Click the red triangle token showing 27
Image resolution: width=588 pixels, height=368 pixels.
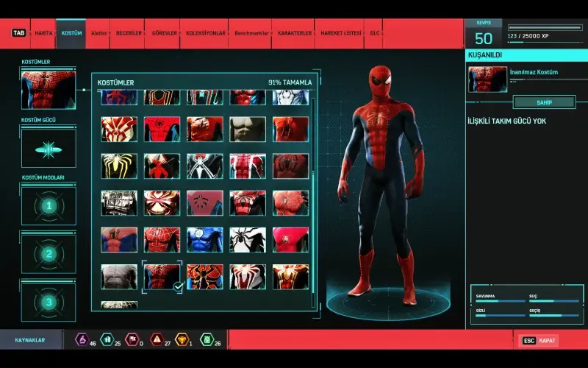click(x=157, y=340)
